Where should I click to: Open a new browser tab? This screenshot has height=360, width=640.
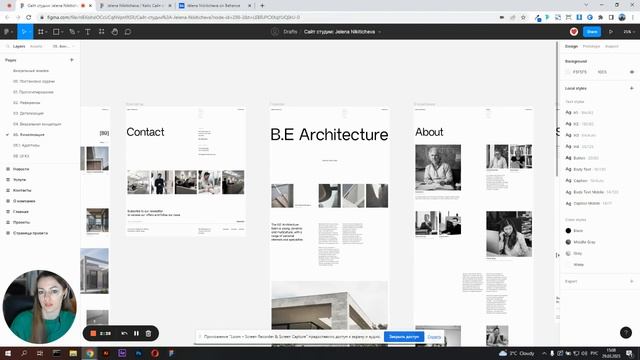pyautogui.click(x=262, y=6)
